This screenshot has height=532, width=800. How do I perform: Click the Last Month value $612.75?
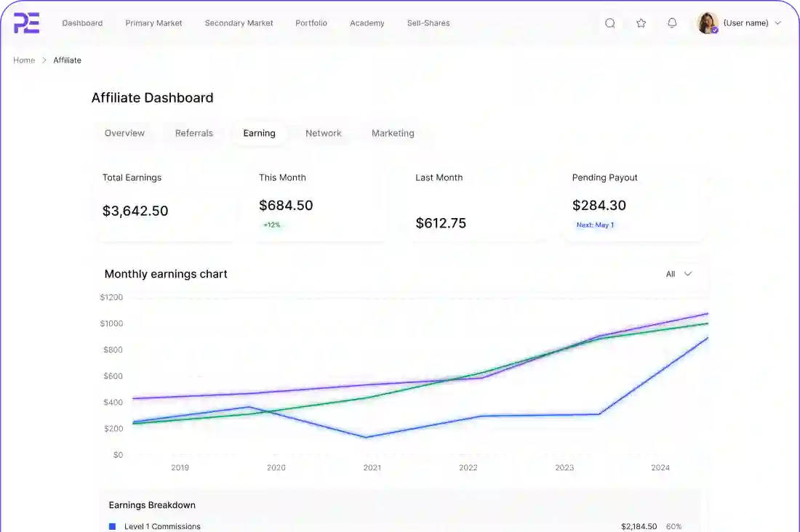[441, 223]
